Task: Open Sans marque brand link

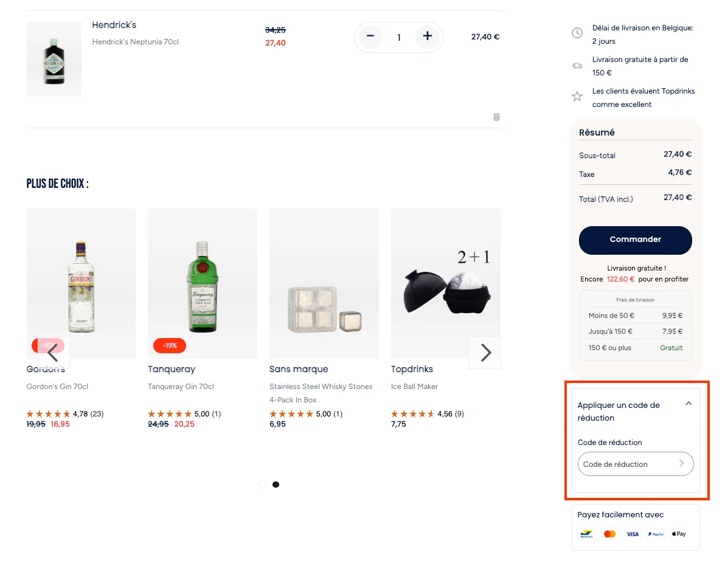Action: click(x=299, y=369)
